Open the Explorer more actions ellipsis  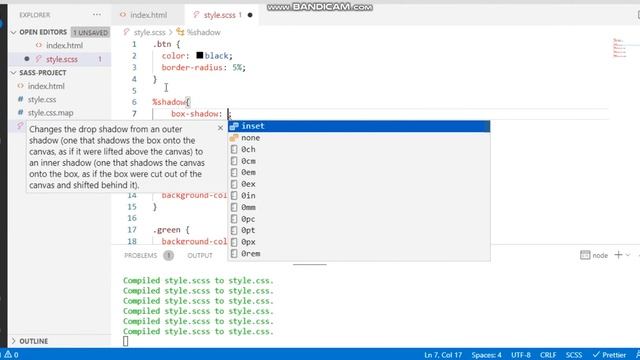pyautogui.click(x=97, y=15)
